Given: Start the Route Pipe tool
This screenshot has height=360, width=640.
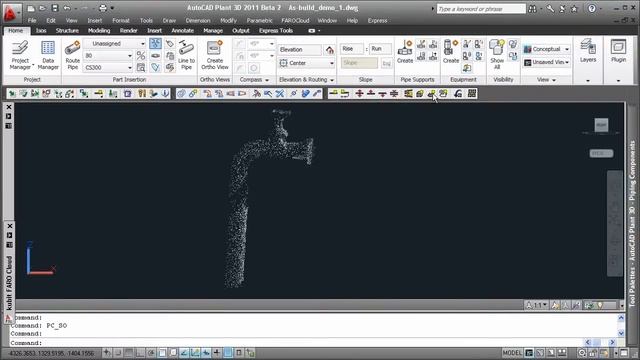Looking at the screenshot, I should click(72, 55).
